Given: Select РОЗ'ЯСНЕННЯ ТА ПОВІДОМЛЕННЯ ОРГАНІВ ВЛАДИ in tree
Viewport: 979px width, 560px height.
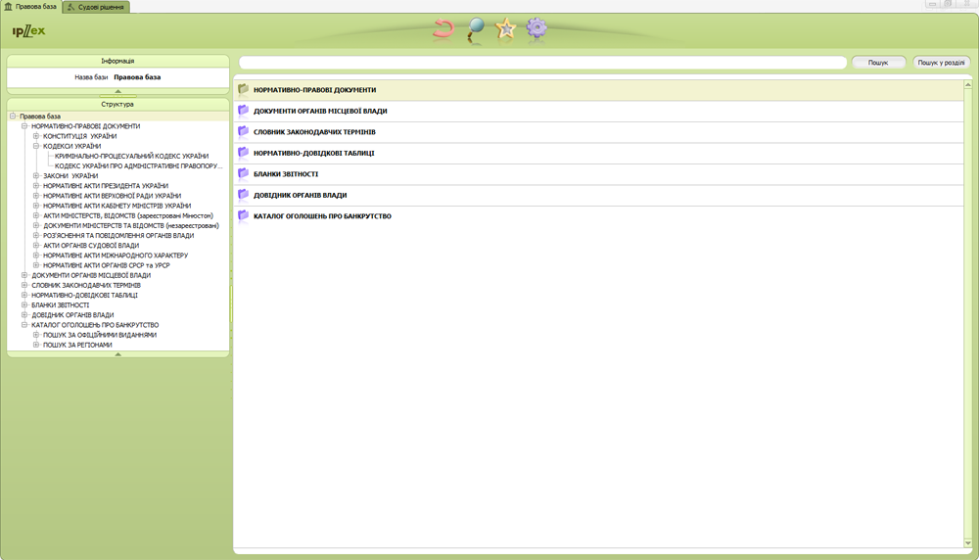Looking at the screenshot, I should pyautogui.click(x=118, y=235).
